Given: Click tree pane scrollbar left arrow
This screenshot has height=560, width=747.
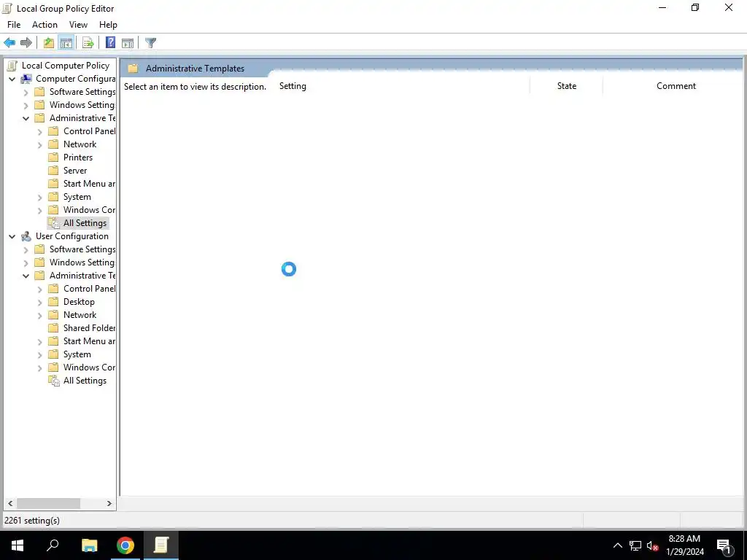Looking at the screenshot, I should point(10,503).
